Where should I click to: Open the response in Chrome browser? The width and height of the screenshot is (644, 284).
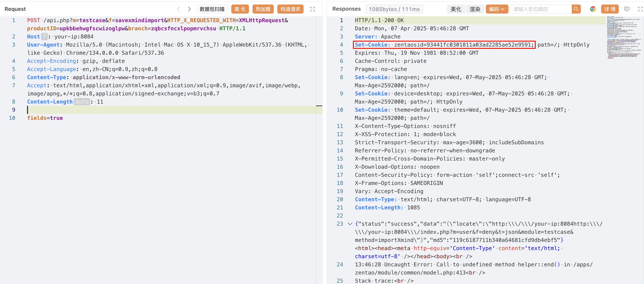pos(593,9)
